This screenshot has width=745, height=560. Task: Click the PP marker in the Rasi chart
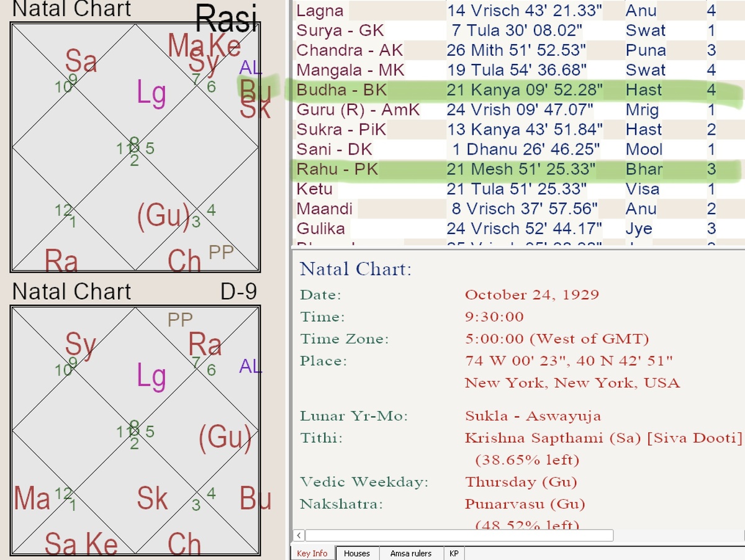pyautogui.click(x=221, y=252)
